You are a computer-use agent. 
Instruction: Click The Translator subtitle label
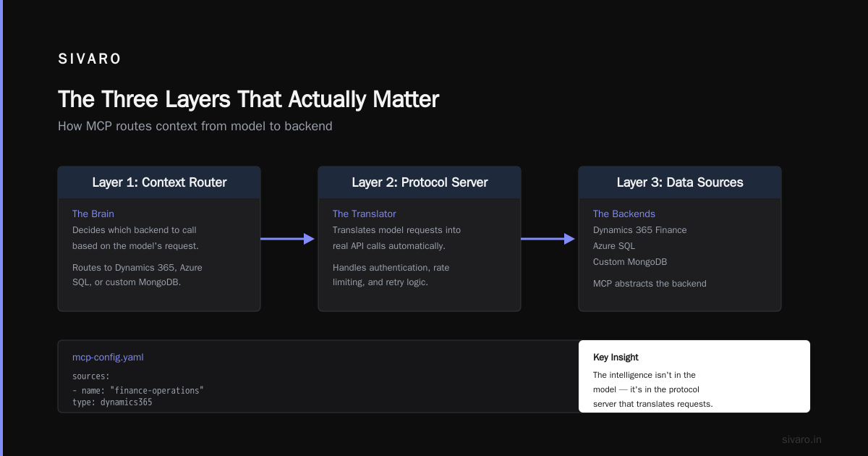click(x=365, y=214)
